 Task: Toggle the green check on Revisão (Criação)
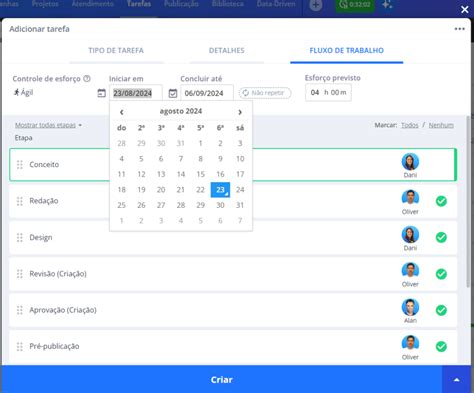click(441, 274)
